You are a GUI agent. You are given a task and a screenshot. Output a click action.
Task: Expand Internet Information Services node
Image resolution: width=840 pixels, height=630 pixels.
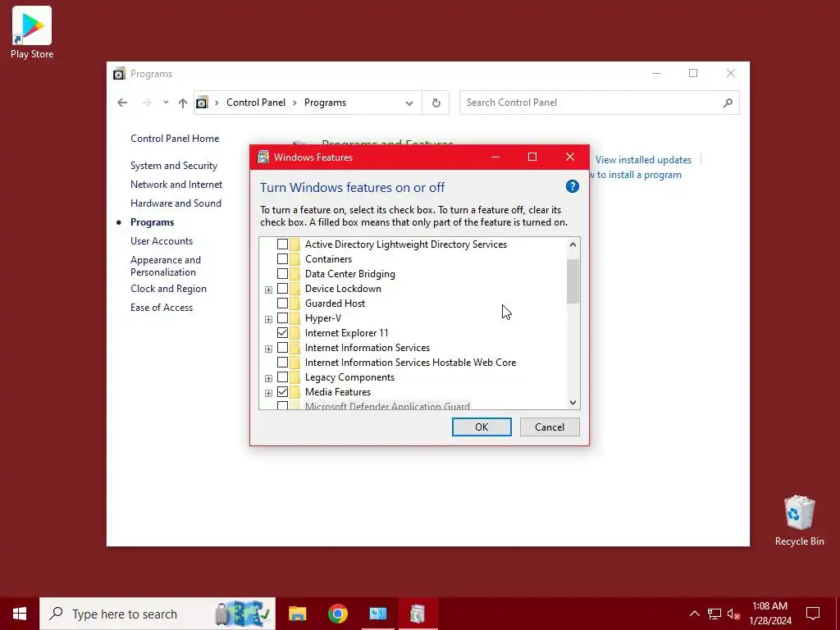pyautogui.click(x=268, y=349)
